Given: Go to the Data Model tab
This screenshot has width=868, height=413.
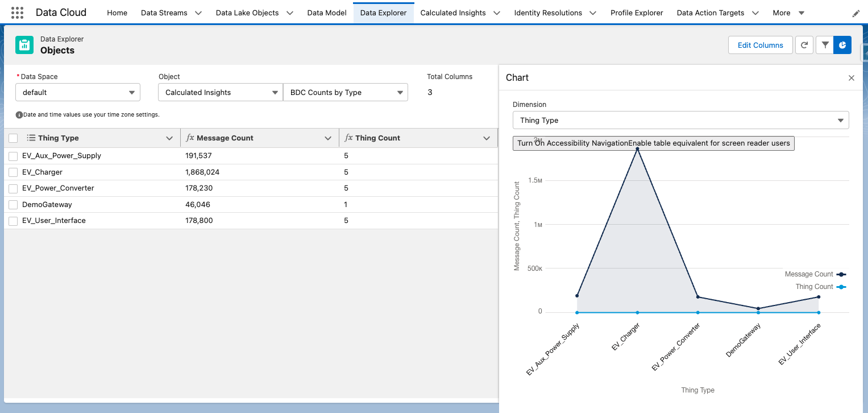Looking at the screenshot, I should pyautogui.click(x=326, y=13).
